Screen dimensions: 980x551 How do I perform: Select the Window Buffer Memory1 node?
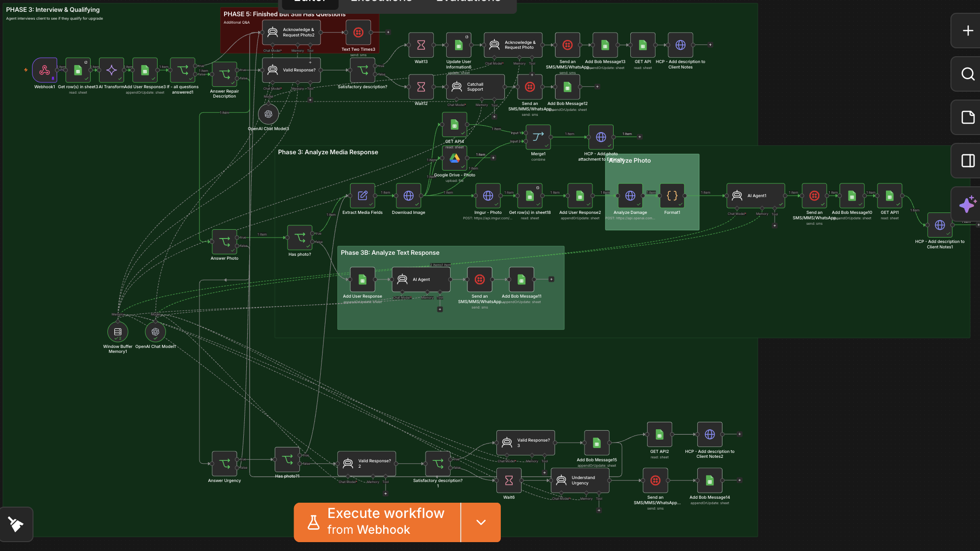(x=118, y=332)
